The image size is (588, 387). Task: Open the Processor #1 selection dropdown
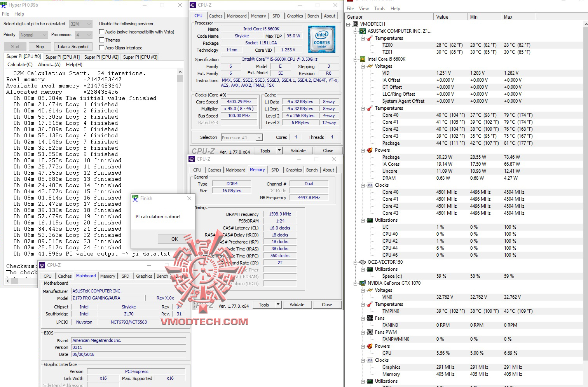coord(258,137)
